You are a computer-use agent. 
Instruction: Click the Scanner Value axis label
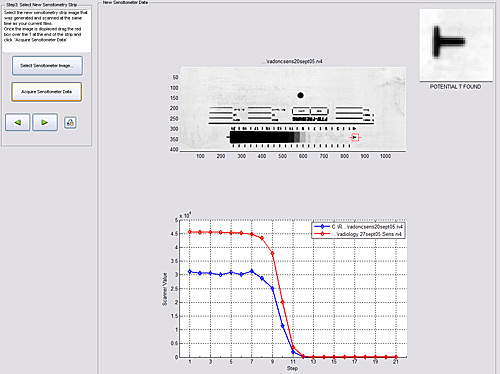tap(164, 289)
